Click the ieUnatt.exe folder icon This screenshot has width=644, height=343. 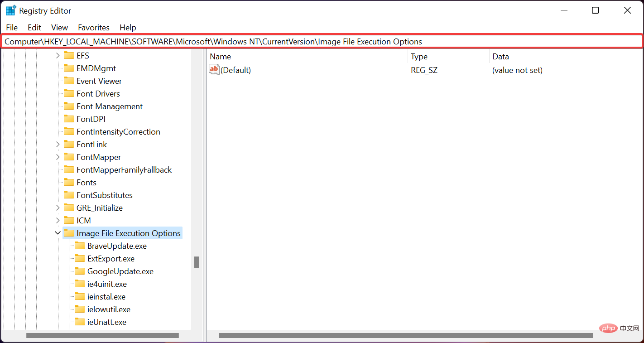pyautogui.click(x=80, y=322)
